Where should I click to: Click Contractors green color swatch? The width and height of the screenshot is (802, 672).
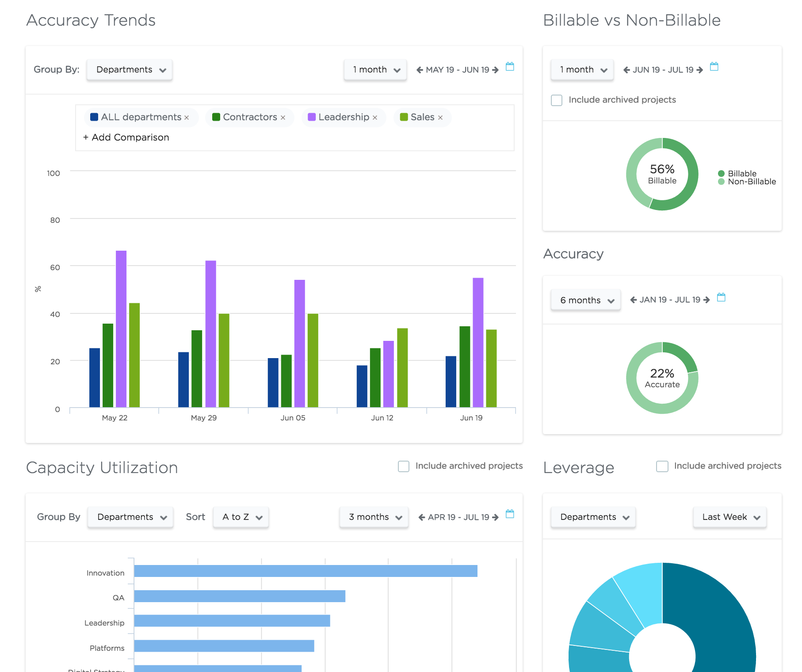pos(216,117)
